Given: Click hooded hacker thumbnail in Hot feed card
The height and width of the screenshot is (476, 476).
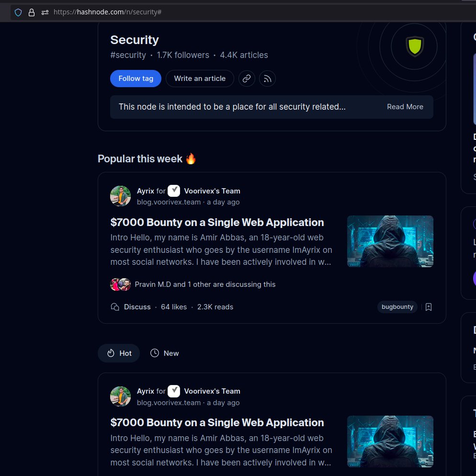Looking at the screenshot, I should point(390,442).
